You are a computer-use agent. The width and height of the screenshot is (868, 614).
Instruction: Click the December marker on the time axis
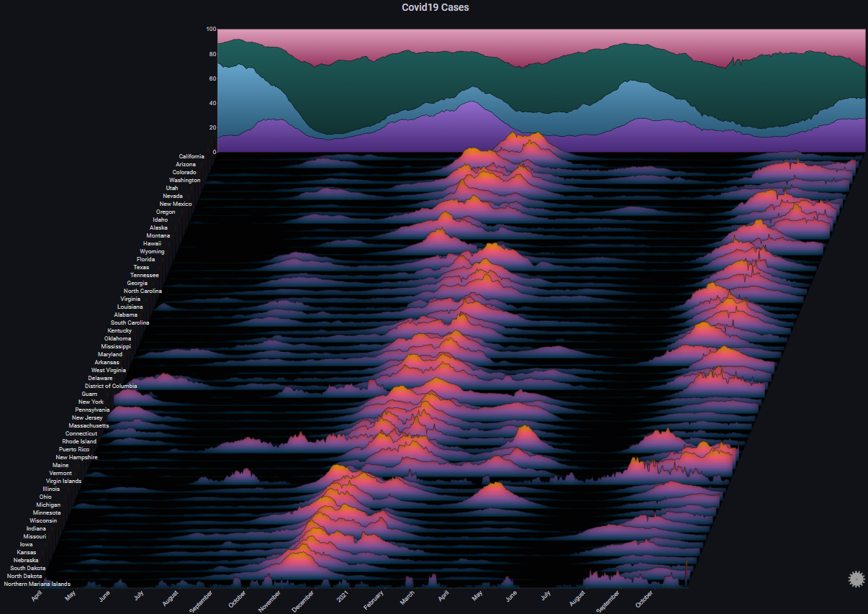click(302, 602)
